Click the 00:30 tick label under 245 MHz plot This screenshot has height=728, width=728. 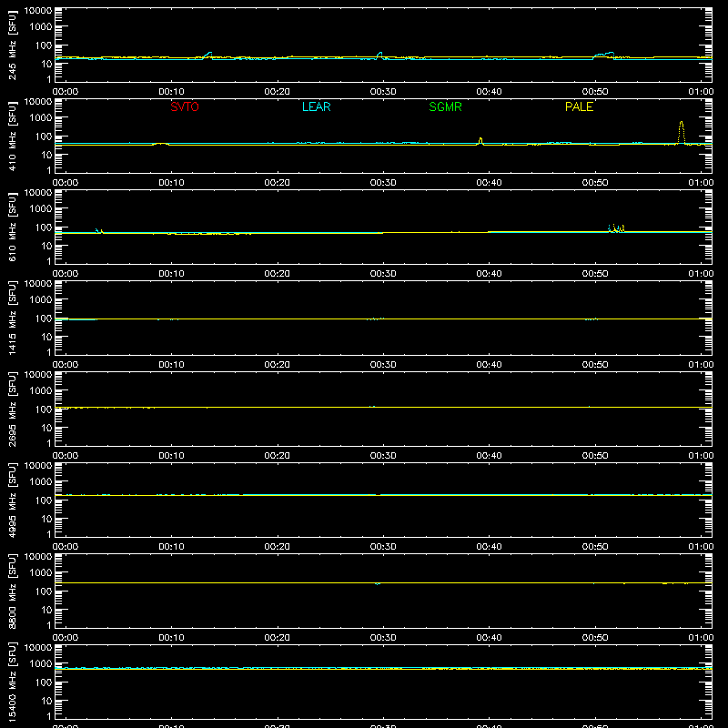pos(383,92)
